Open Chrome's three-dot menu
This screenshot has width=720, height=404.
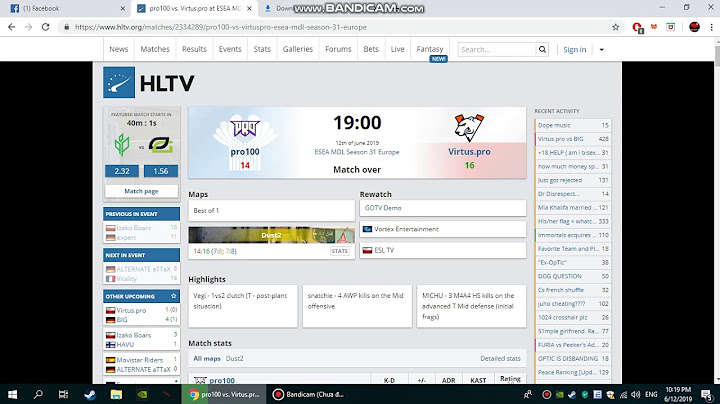coord(711,27)
